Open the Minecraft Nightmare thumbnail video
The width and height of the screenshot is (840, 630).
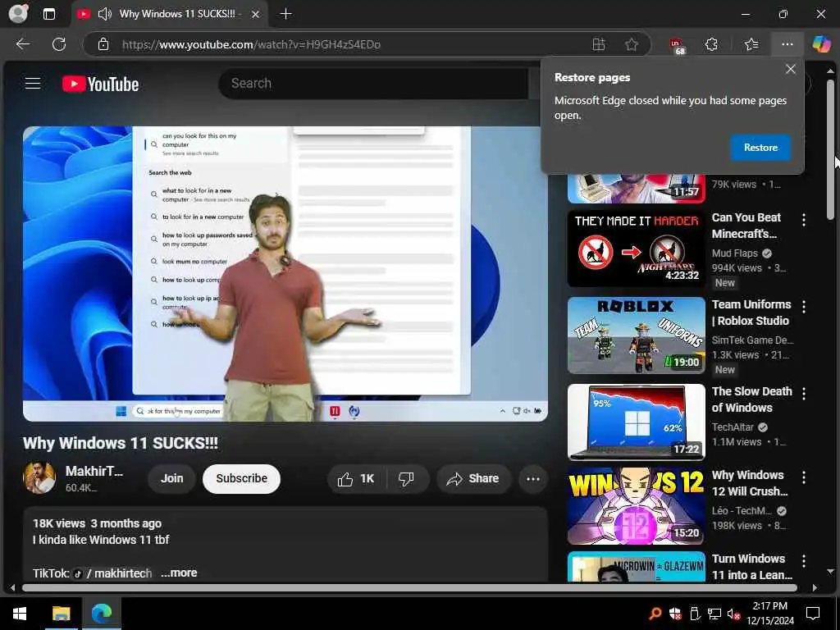637,249
